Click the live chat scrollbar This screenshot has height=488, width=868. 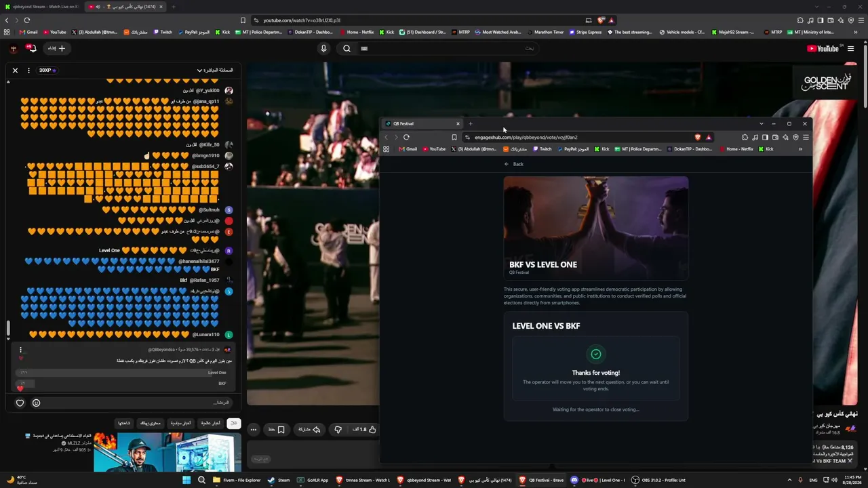point(8,328)
